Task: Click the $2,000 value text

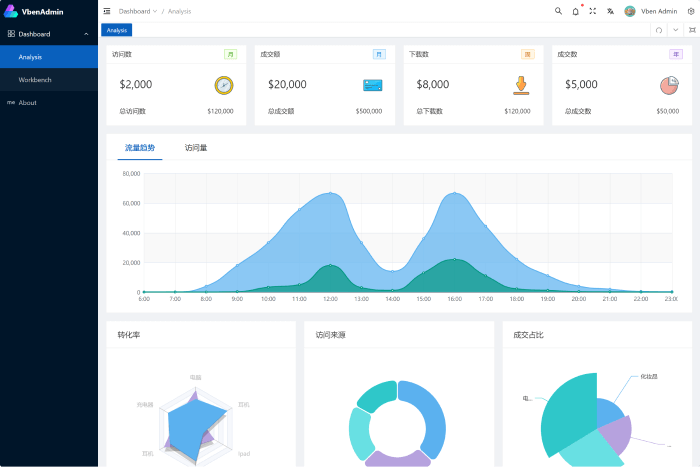Action: coord(136,84)
